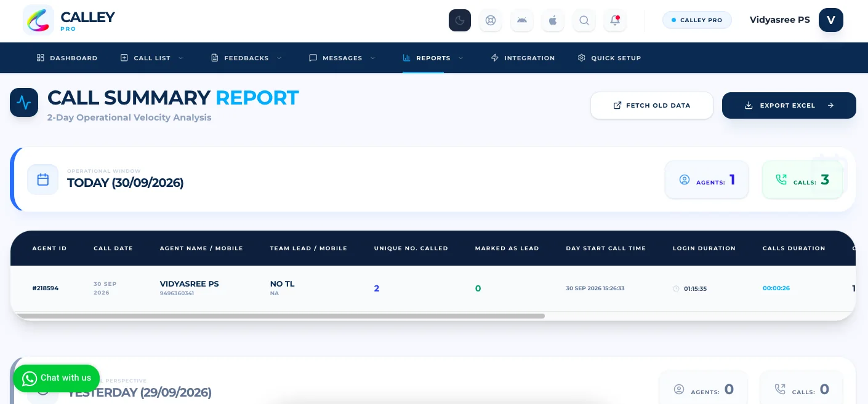The width and height of the screenshot is (868, 404).
Task: Open Quick Setup menu item
Action: 609,58
